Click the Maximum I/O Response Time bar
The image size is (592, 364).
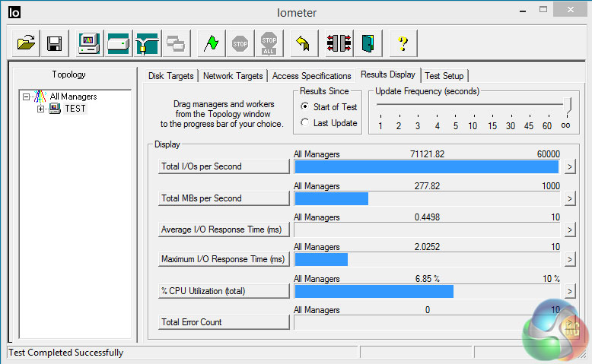pos(427,260)
